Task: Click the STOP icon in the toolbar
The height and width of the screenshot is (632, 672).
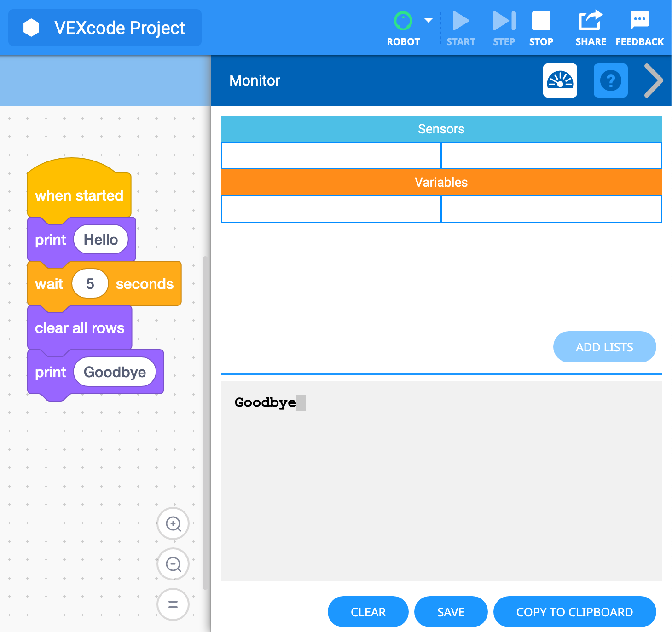Action: (x=541, y=20)
